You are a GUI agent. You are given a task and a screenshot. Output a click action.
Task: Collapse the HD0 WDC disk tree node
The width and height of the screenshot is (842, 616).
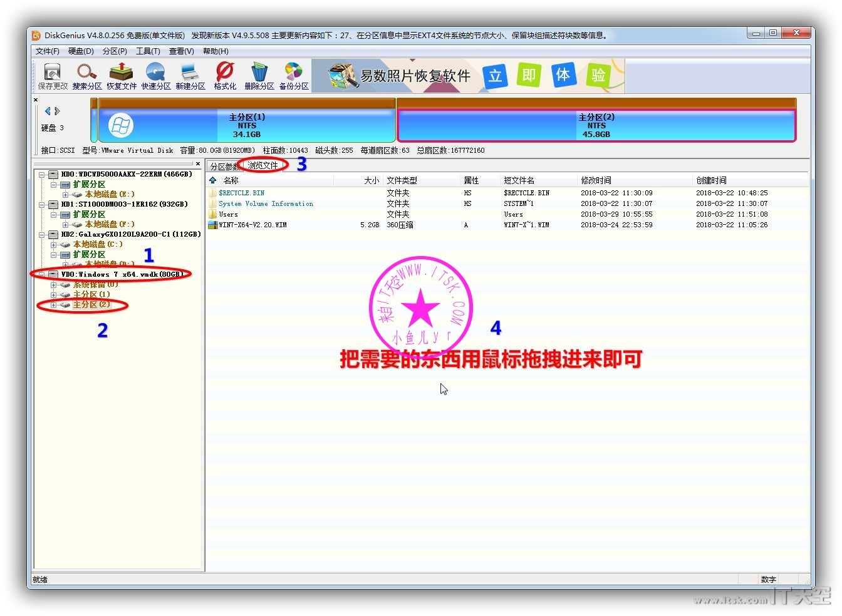coord(42,175)
